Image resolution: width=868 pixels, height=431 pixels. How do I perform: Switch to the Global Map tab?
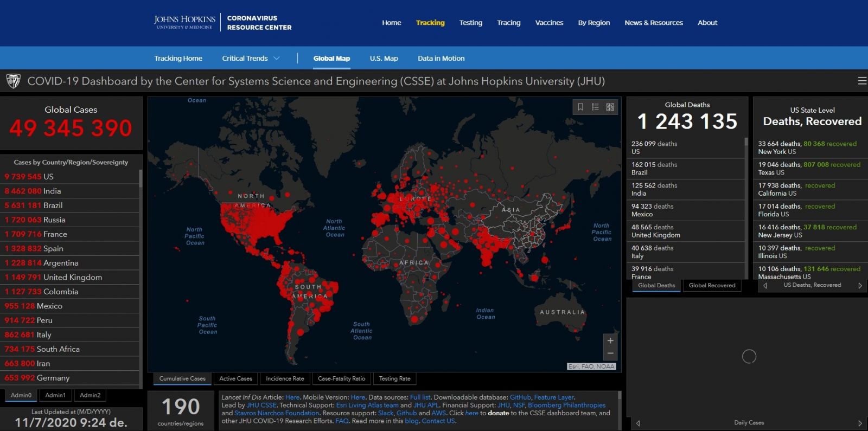point(331,59)
